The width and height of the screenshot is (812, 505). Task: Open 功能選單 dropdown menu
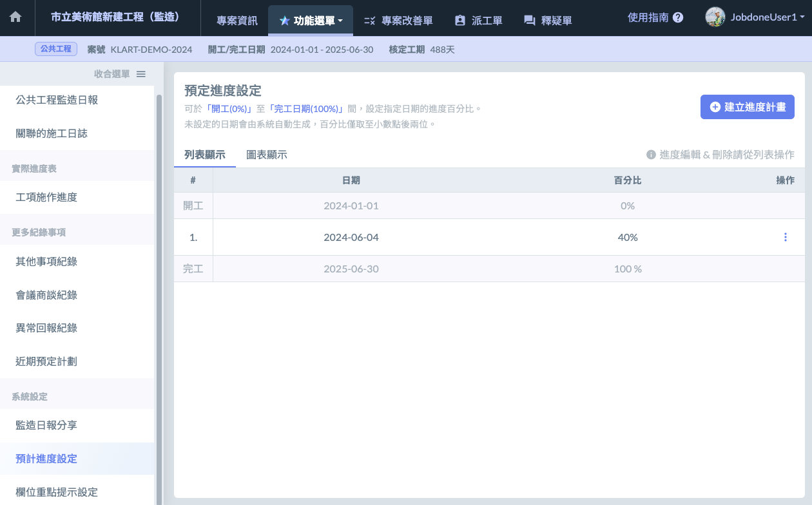[x=311, y=21]
